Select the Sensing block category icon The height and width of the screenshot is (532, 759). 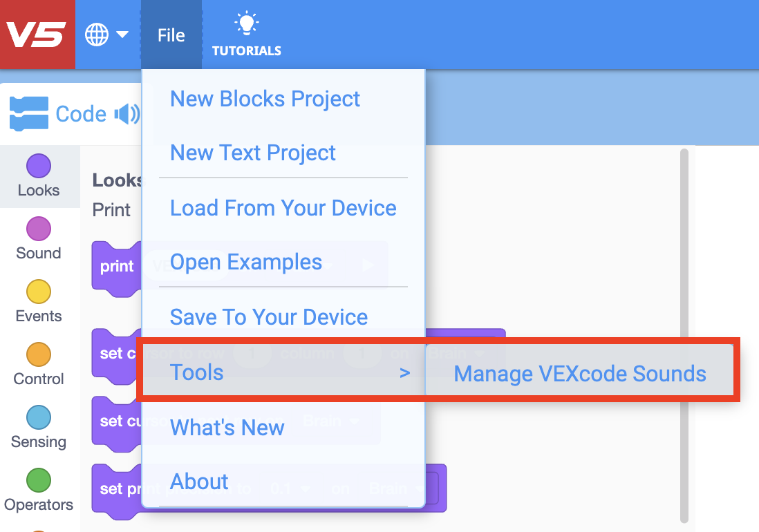click(x=39, y=416)
